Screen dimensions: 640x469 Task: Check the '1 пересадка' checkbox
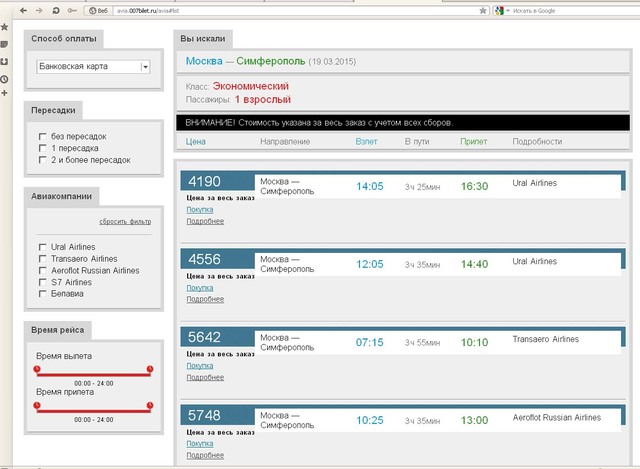42,148
